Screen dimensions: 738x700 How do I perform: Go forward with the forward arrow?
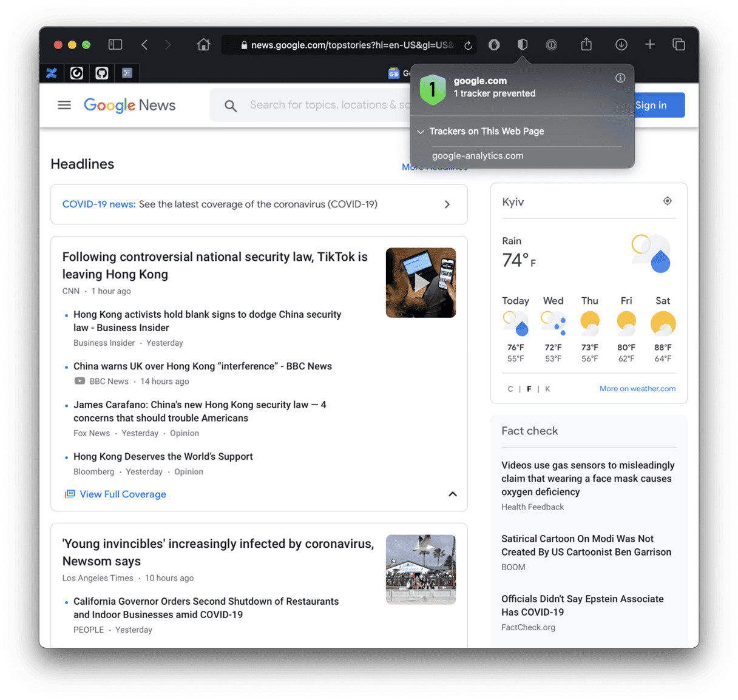[x=168, y=44]
